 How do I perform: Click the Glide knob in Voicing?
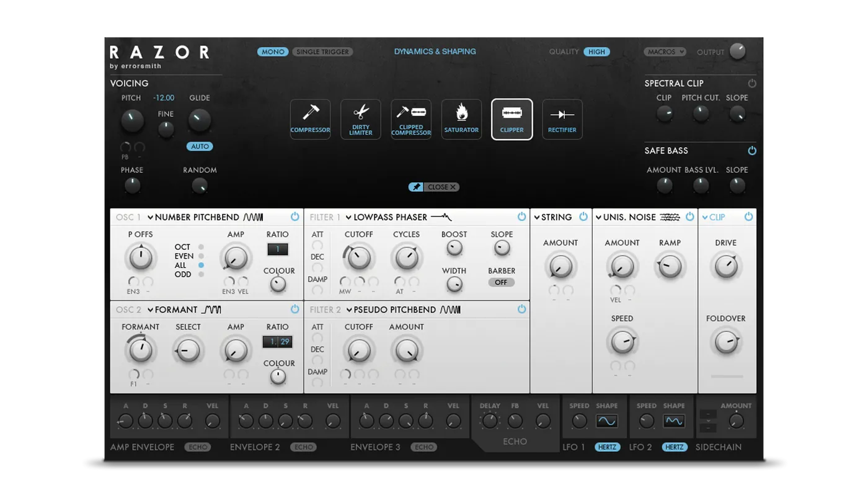(x=199, y=120)
